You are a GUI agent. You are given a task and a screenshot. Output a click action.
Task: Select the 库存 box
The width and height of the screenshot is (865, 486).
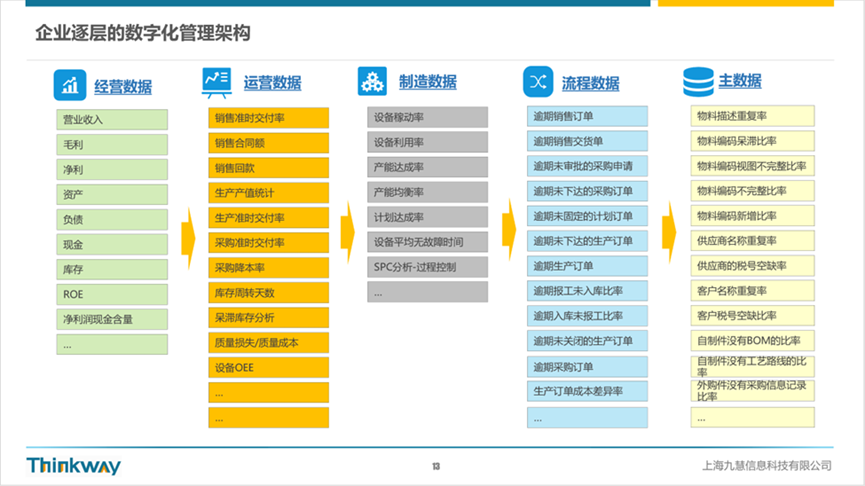pyautogui.click(x=112, y=269)
